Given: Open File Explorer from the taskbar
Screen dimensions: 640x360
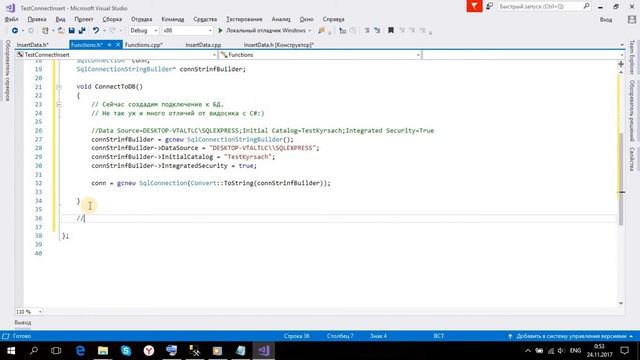Looking at the screenshot, I should (x=103, y=351).
